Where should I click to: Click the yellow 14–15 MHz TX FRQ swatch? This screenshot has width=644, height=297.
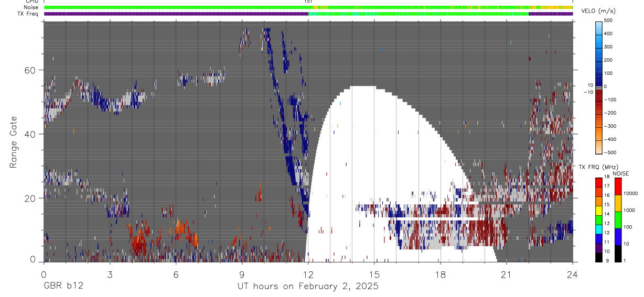(x=599, y=211)
